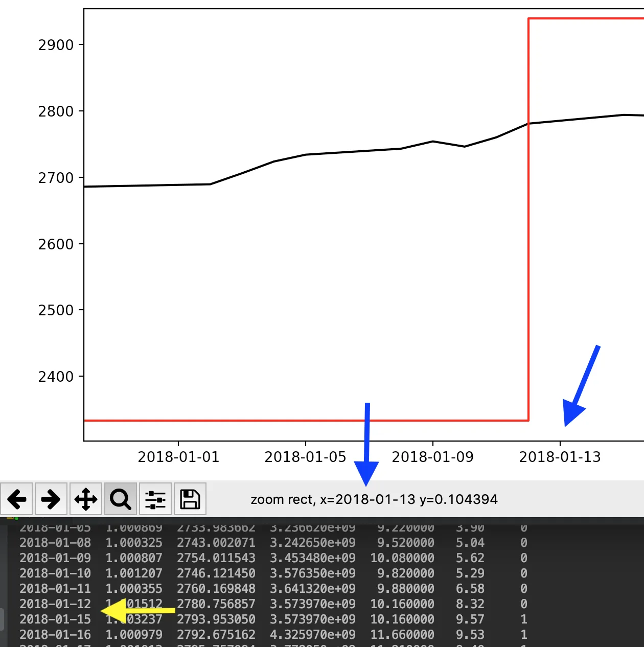The image size is (644, 647).
Task: Open the Configure subplots sliders tool
Action: (155, 499)
